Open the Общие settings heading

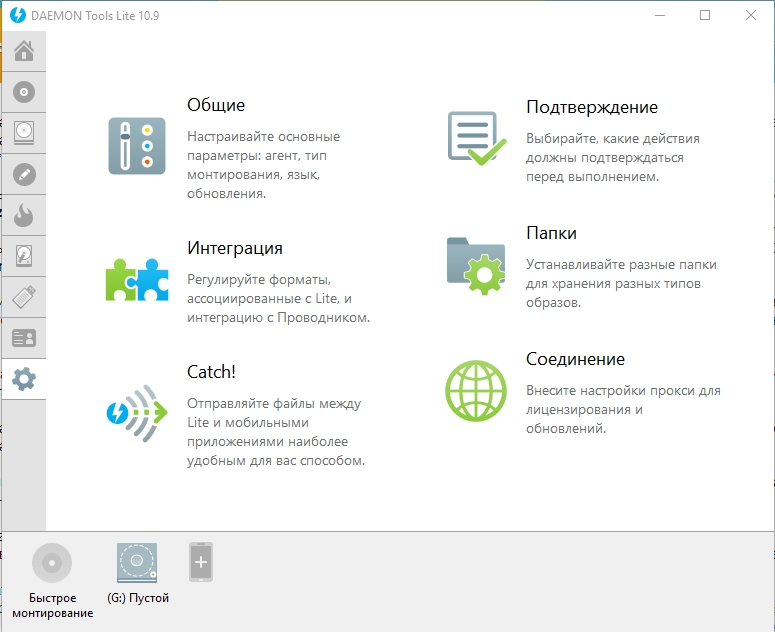pyautogui.click(x=216, y=105)
